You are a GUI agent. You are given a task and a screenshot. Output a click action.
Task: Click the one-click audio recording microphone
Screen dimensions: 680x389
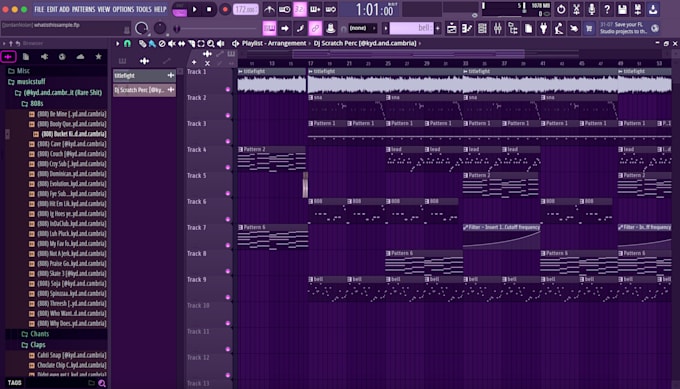[x=592, y=9]
